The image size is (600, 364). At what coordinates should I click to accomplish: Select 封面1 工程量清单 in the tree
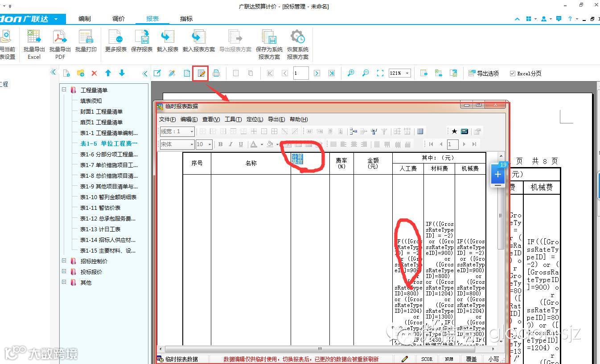click(x=101, y=111)
